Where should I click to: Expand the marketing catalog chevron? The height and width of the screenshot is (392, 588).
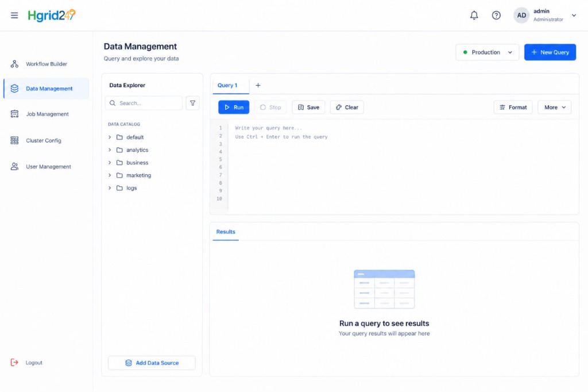pos(110,175)
